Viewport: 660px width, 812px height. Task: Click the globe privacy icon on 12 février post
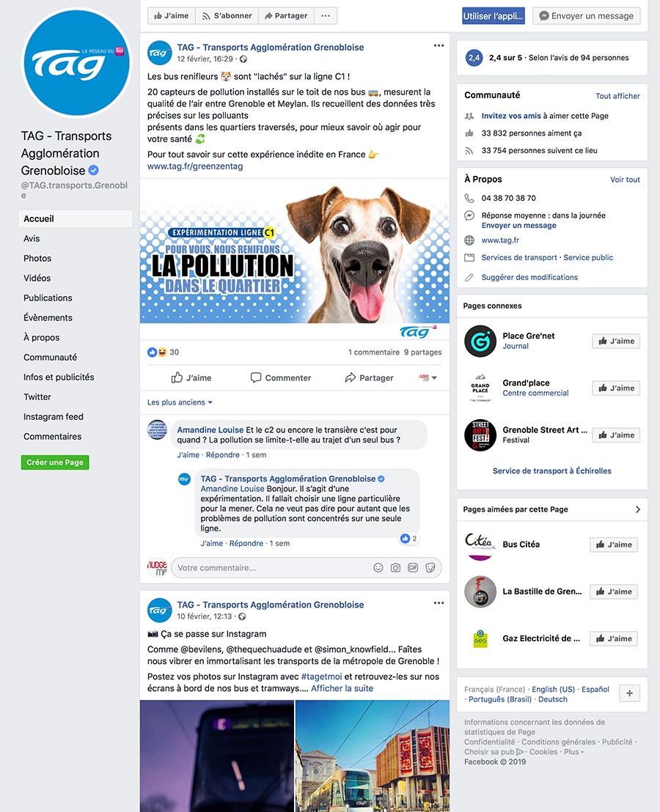pyautogui.click(x=243, y=59)
